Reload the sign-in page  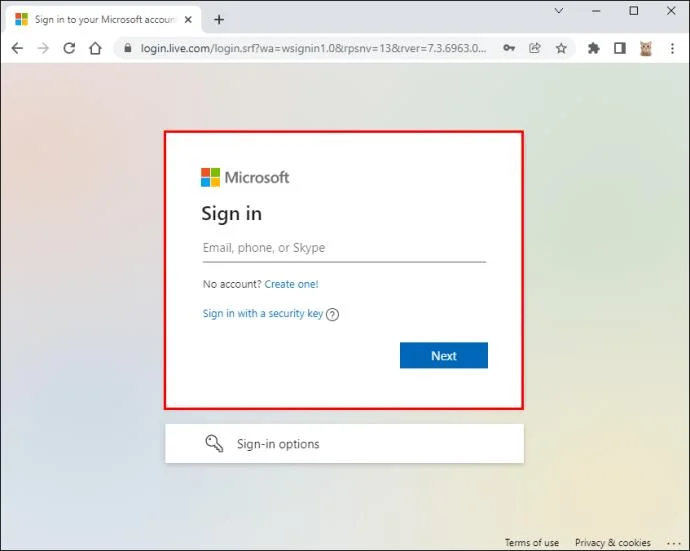[69, 48]
